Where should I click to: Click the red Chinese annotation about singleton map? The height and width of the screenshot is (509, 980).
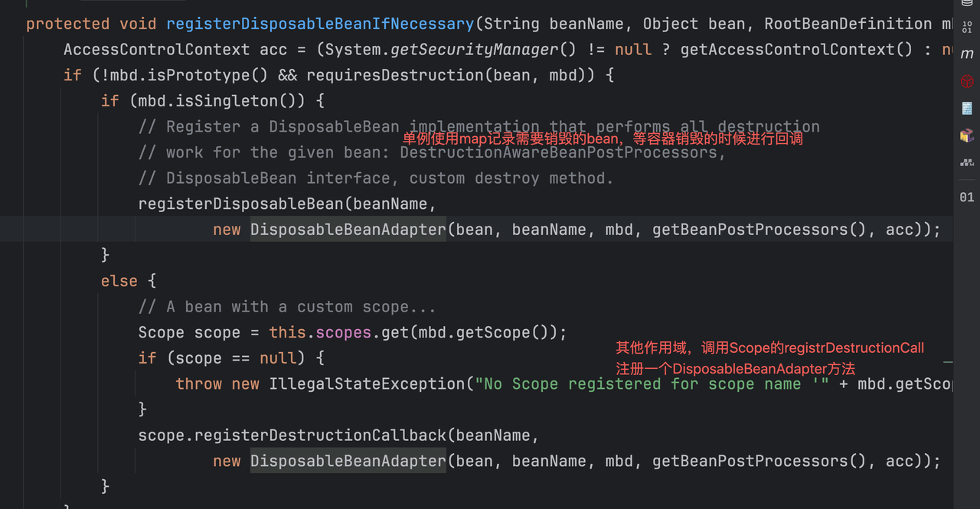point(603,139)
